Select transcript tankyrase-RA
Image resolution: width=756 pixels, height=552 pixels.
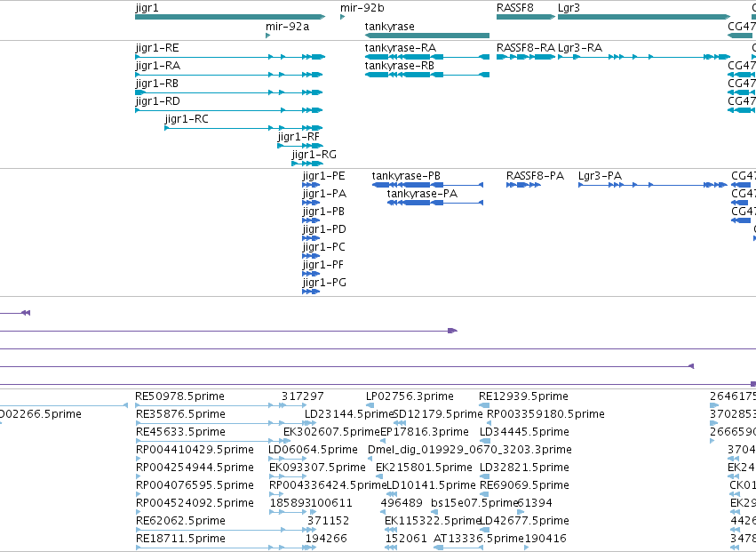427,57
